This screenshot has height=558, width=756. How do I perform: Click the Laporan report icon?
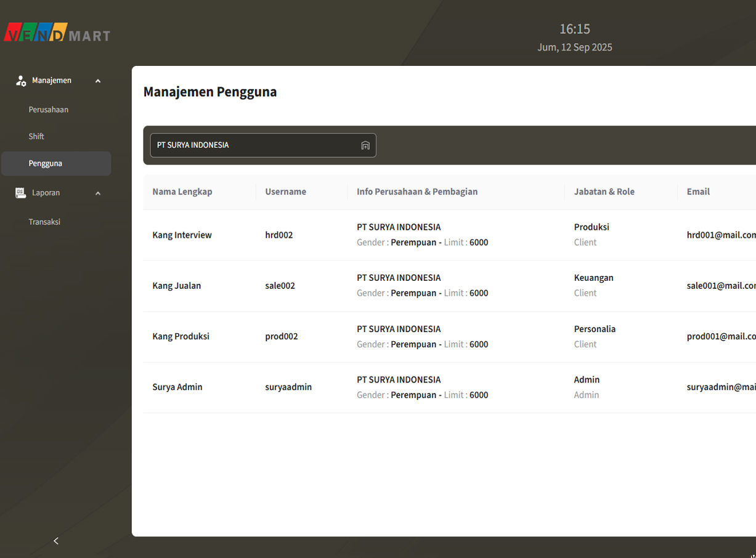click(x=20, y=193)
